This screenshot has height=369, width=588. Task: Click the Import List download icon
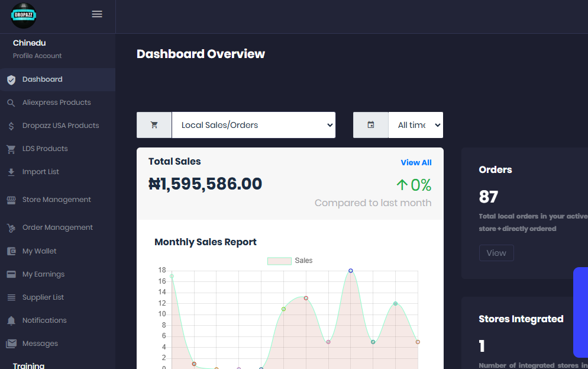pos(11,172)
